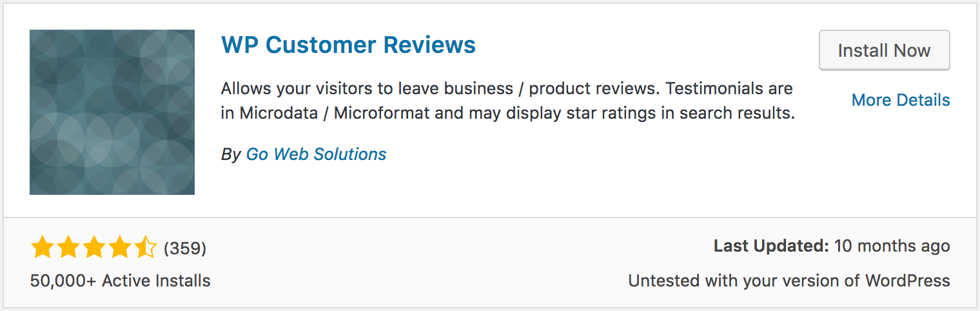Image resolution: width=980 pixels, height=311 pixels.
Task: Open the teal patterned plugin icon
Action: 112,112
